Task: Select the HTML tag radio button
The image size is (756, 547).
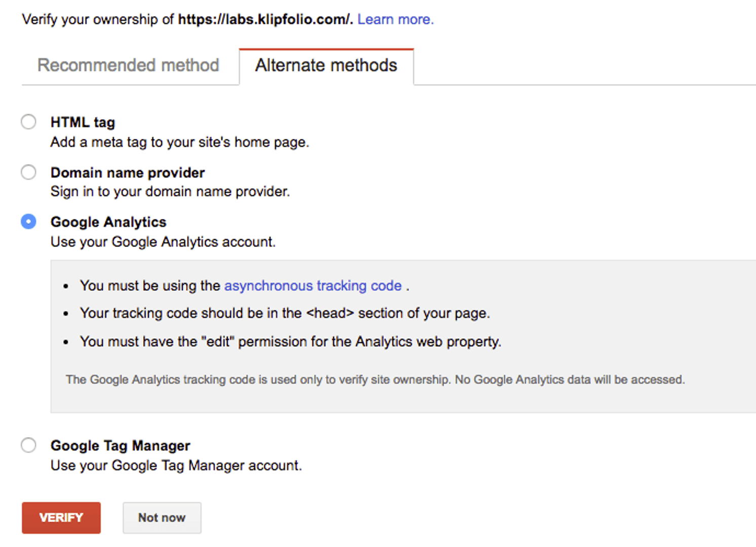Action: coord(28,122)
